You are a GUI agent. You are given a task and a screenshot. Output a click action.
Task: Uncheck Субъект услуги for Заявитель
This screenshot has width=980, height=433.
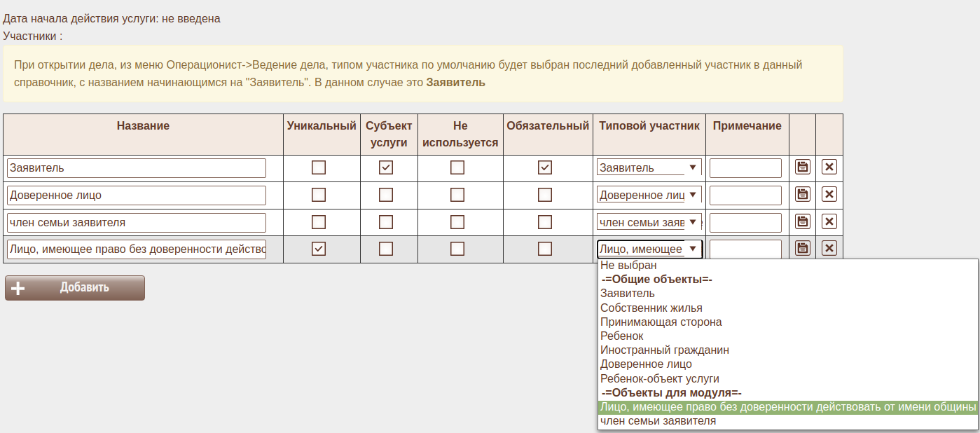pyautogui.click(x=386, y=168)
